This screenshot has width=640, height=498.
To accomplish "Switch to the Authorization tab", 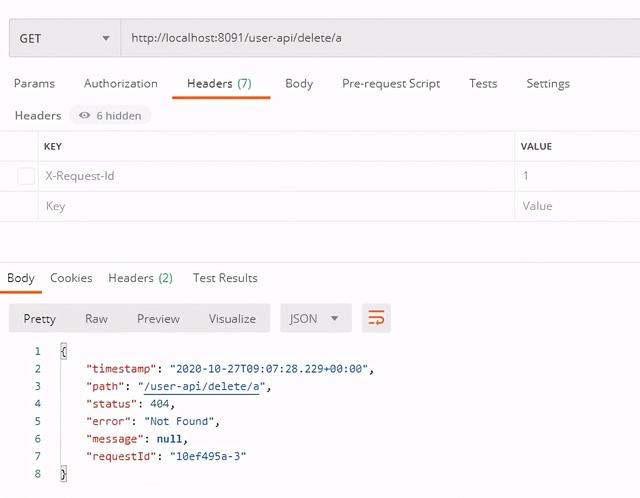I will coord(121,84).
